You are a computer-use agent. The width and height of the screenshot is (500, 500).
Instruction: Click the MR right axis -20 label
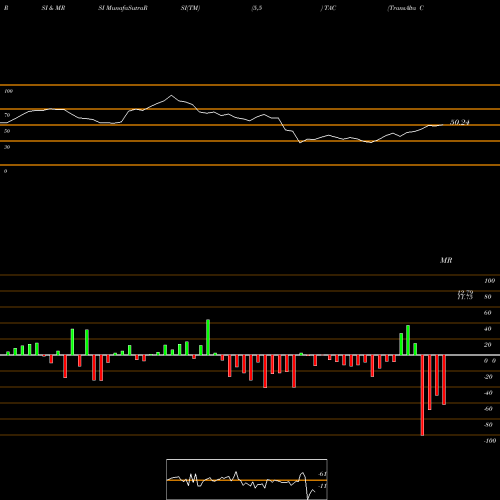click(488, 377)
